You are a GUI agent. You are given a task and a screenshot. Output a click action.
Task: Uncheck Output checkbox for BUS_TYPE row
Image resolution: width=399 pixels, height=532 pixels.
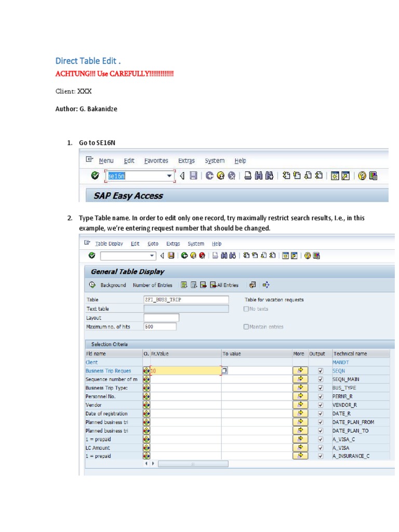pos(320,388)
